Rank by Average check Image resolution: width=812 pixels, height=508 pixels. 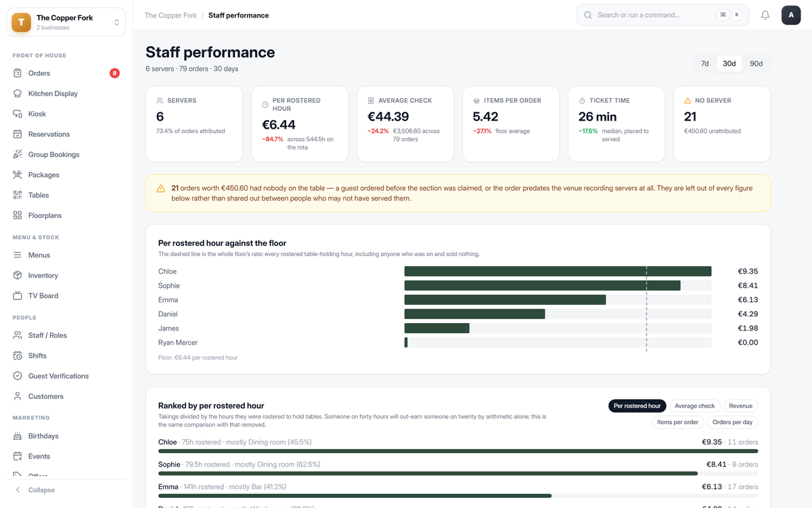[695, 406]
